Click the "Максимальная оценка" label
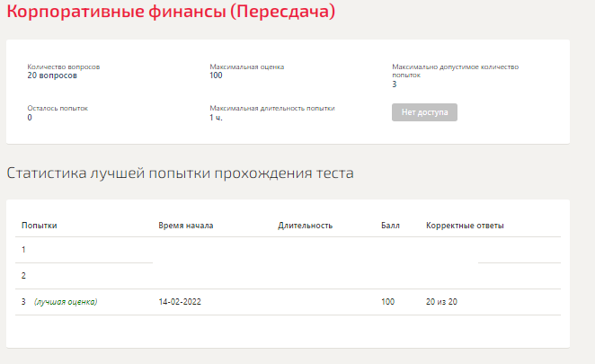The image size is (595, 364). [247, 67]
